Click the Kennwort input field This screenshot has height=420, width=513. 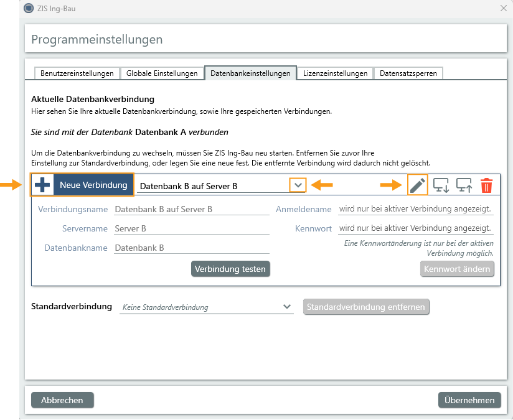[415, 228]
